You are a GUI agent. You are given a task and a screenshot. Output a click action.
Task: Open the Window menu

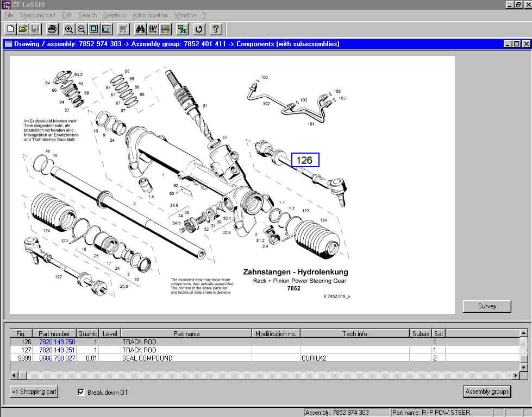(185, 15)
